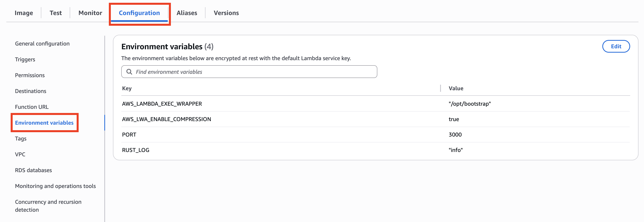Viewport: 644px width, 222px height.
Task: Select Triggers in the sidebar
Action: pyautogui.click(x=25, y=59)
